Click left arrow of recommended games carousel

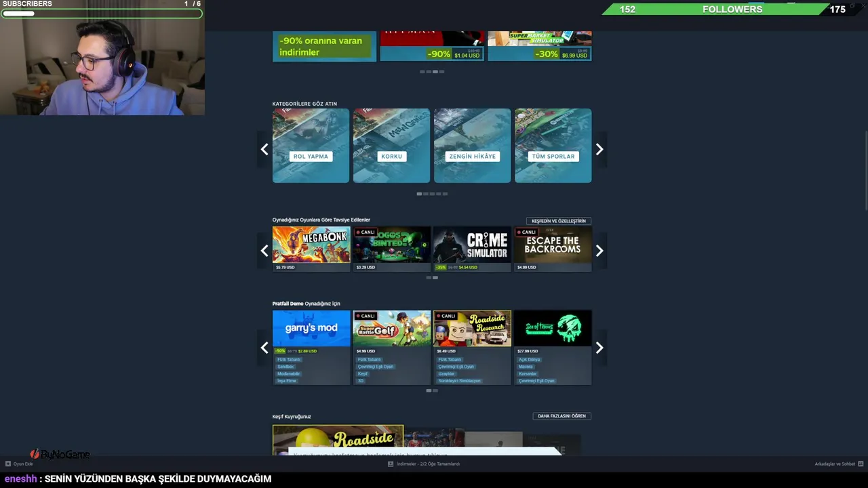coord(264,251)
